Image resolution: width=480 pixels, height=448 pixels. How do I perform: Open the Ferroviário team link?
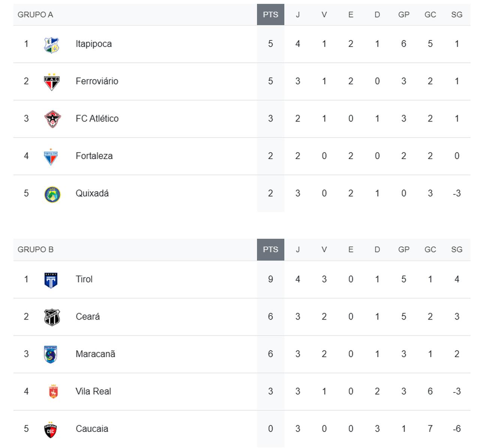97,81
